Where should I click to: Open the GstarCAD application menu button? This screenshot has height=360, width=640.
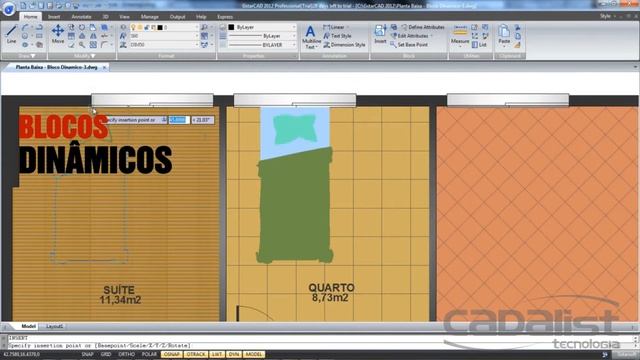8,9
